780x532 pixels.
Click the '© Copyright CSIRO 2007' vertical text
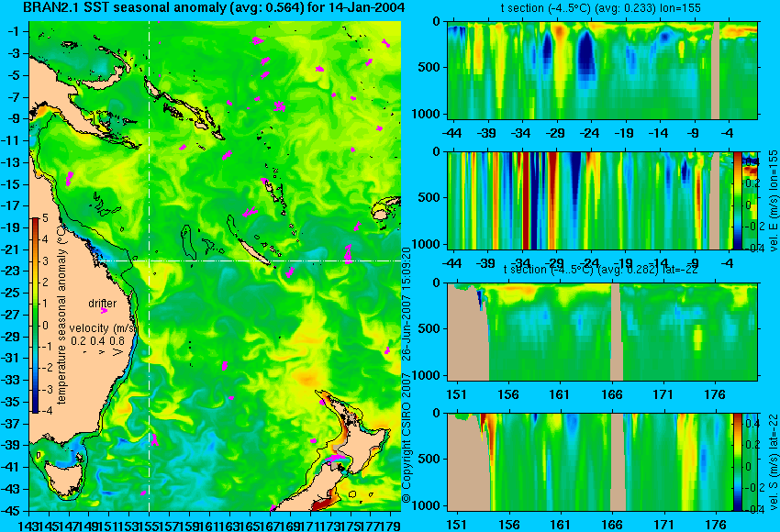pos(407,438)
